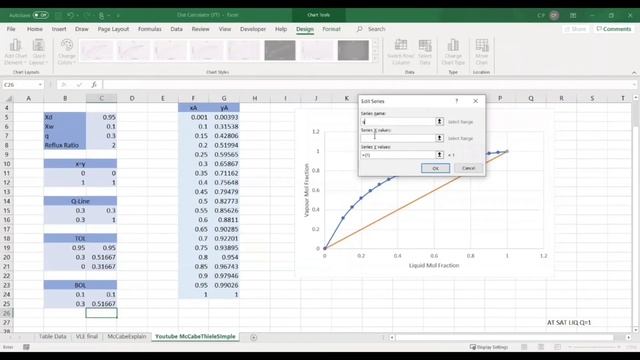The width and height of the screenshot is (640, 360).
Task: Switch to Page Layout view icon
Action: 541,347
